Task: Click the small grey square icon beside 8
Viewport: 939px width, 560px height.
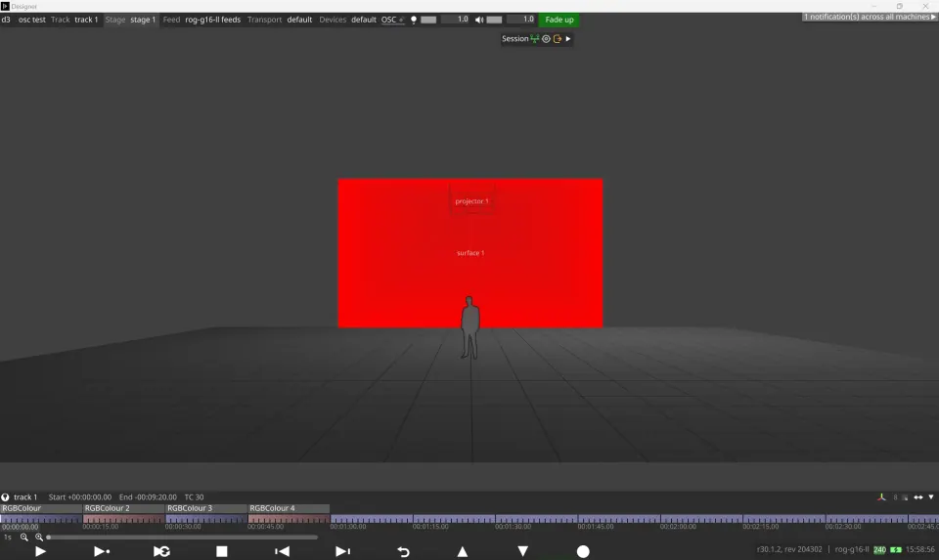Action: (905, 497)
